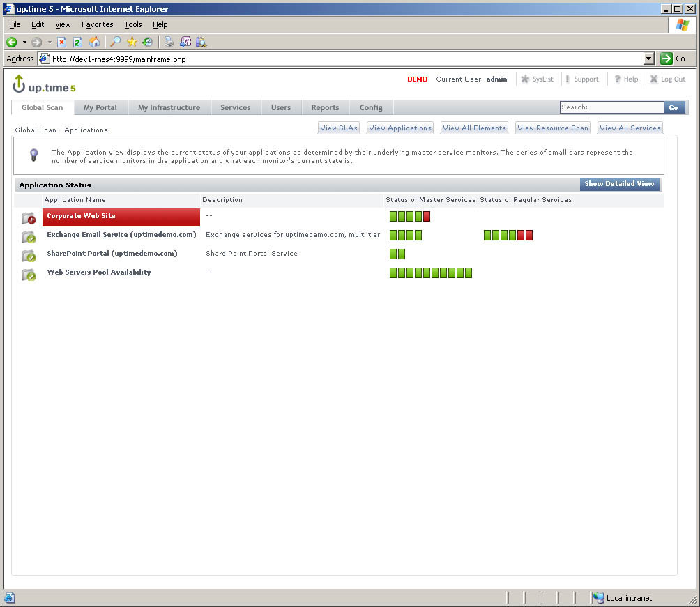Click the page icon in the address bar
The width and height of the screenshot is (700, 607).
pyautogui.click(x=44, y=59)
